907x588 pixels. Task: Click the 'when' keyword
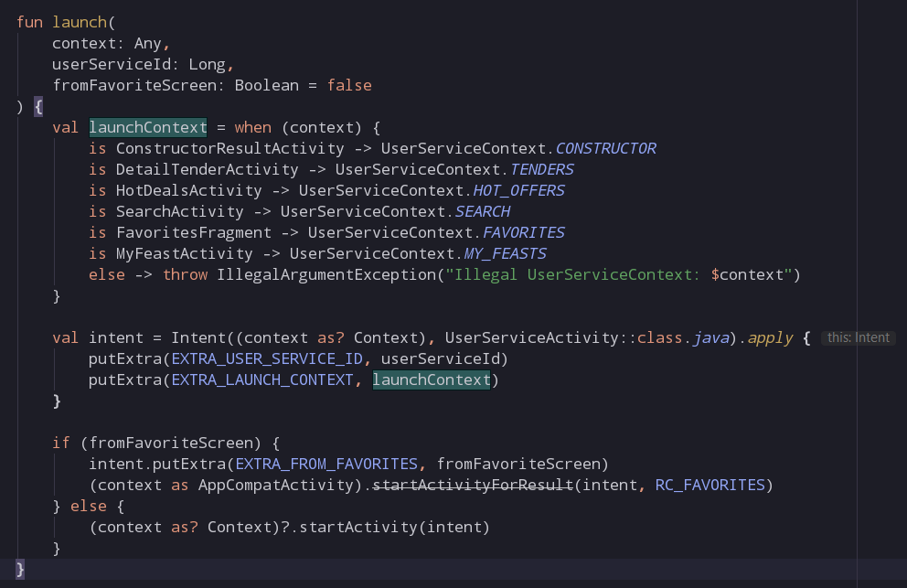tap(252, 127)
